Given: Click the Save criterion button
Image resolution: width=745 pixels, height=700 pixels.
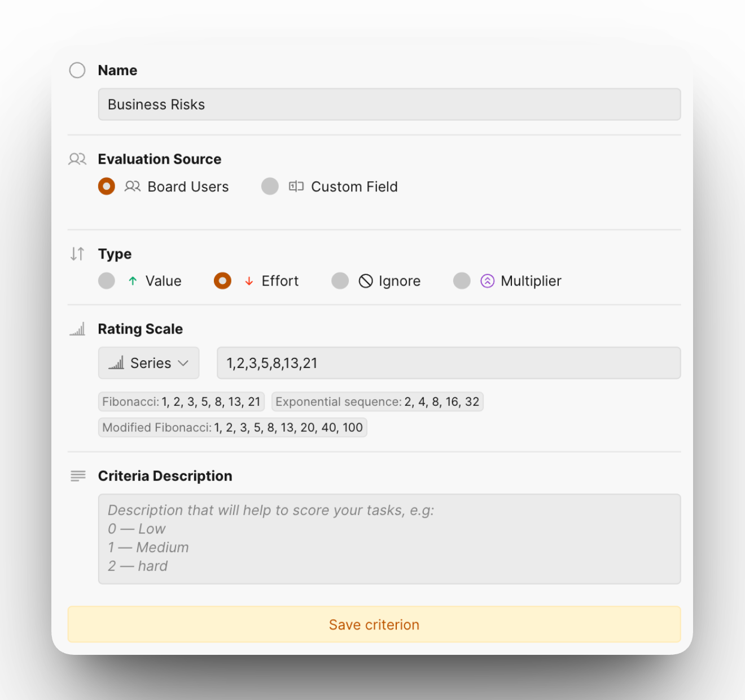Looking at the screenshot, I should click(374, 624).
